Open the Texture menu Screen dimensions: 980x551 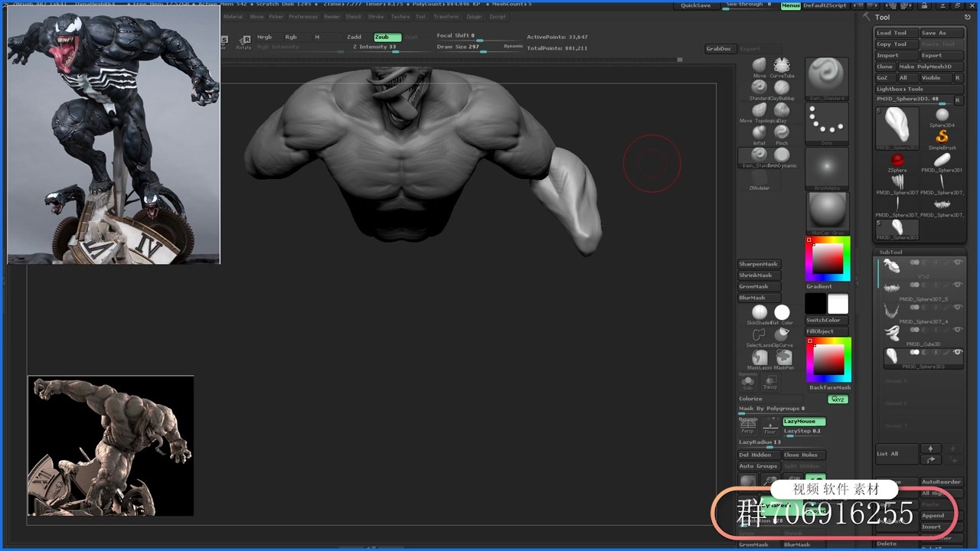point(400,16)
